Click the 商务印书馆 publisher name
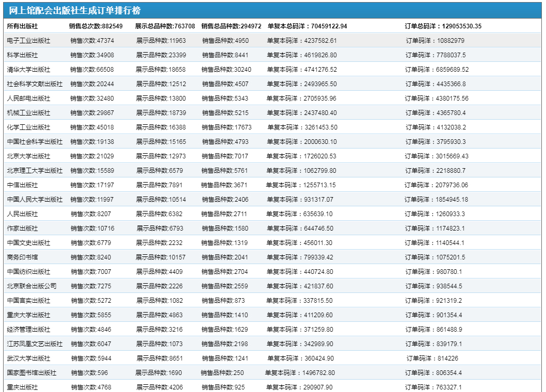 [22, 257]
